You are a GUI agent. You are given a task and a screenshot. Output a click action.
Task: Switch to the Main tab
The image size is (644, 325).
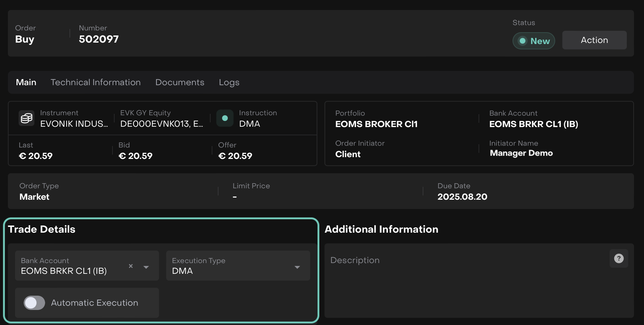pos(26,82)
